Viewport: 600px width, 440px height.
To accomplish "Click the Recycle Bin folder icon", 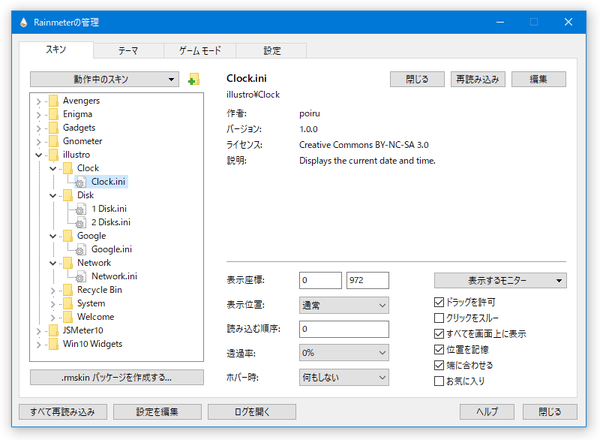I will 68,290.
